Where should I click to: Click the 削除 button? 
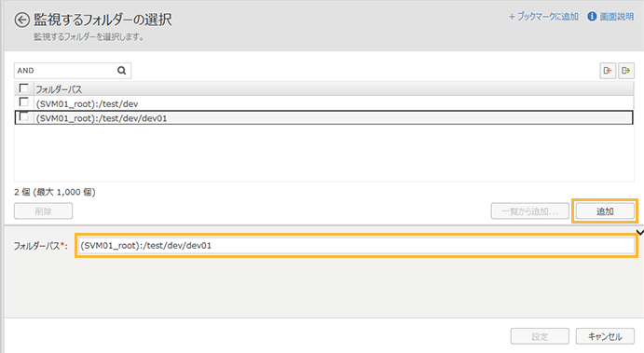tap(43, 211)
